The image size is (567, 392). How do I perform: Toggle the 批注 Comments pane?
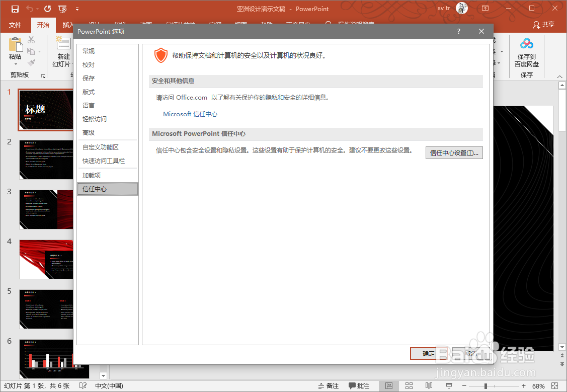[359, 386]
